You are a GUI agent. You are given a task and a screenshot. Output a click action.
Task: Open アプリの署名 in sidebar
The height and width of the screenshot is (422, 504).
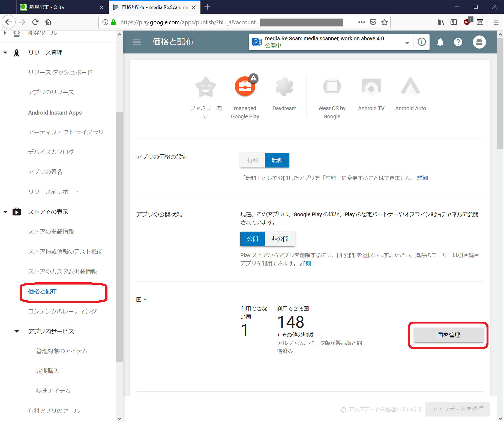pos(45,172)
